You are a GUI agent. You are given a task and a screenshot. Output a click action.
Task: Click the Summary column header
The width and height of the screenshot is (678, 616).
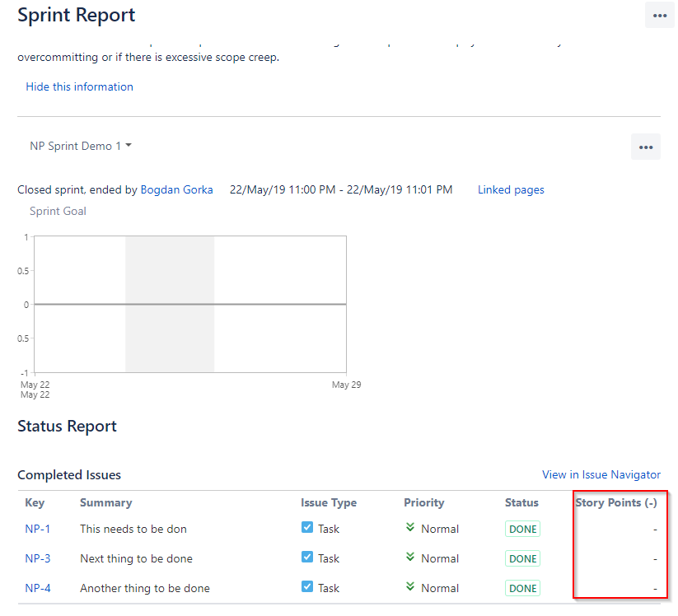click(x=106, y=502)
